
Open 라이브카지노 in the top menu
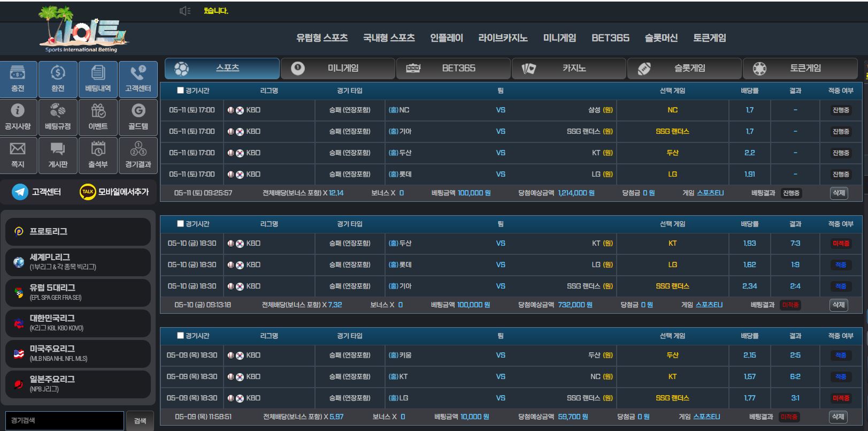pyautogui.click(x=503, y=38)
